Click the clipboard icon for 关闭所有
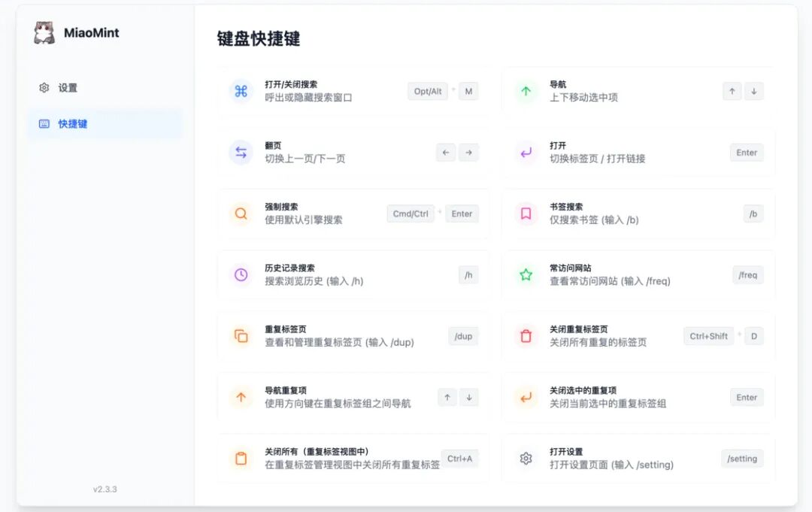Screen dimensions: 812x512 pos(241,458)
